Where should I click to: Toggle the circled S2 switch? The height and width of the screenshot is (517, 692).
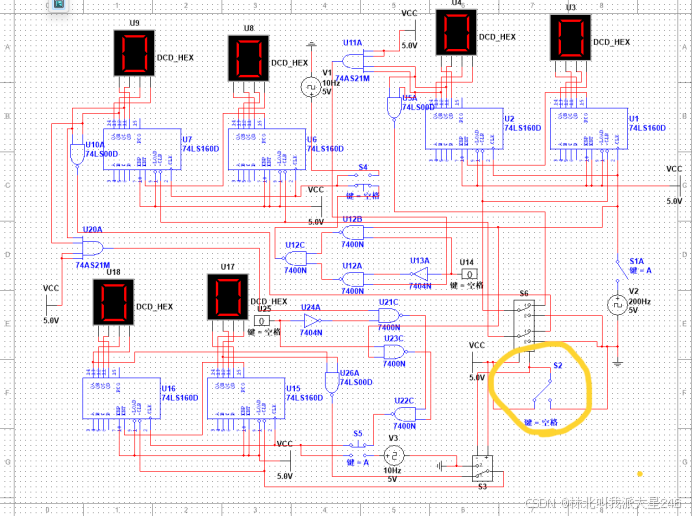tap(542, 391)
